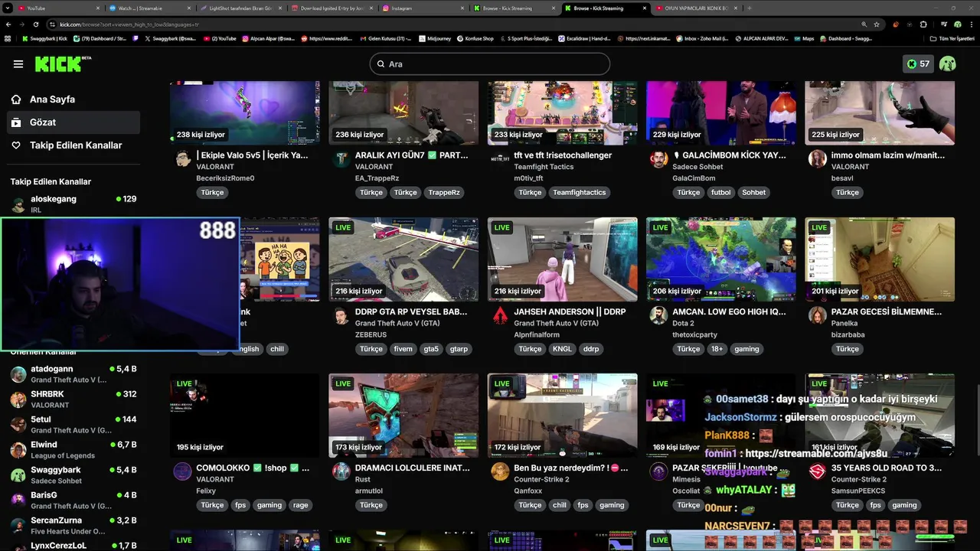Open the apps grid in the bookmarks bar
This screenshot has height=551, width=980.
coord(8,38)
